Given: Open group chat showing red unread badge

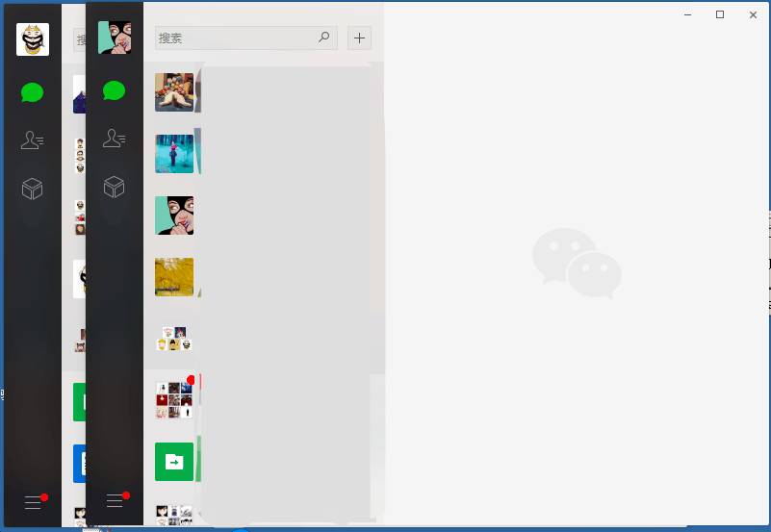Looking at the screenshot, I should (x=174, y=399).
